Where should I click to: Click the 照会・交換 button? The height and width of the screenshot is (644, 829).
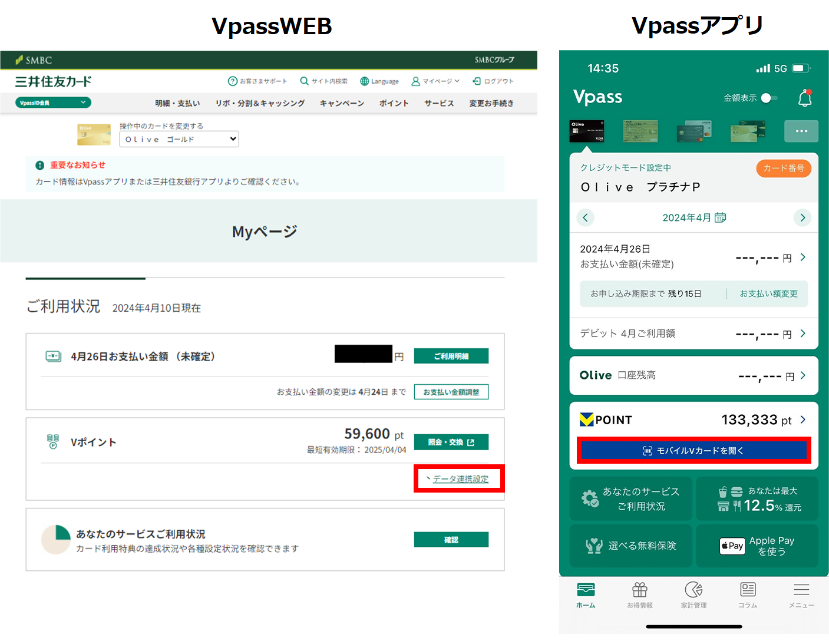pyautogui.click(x=451, y=442)
